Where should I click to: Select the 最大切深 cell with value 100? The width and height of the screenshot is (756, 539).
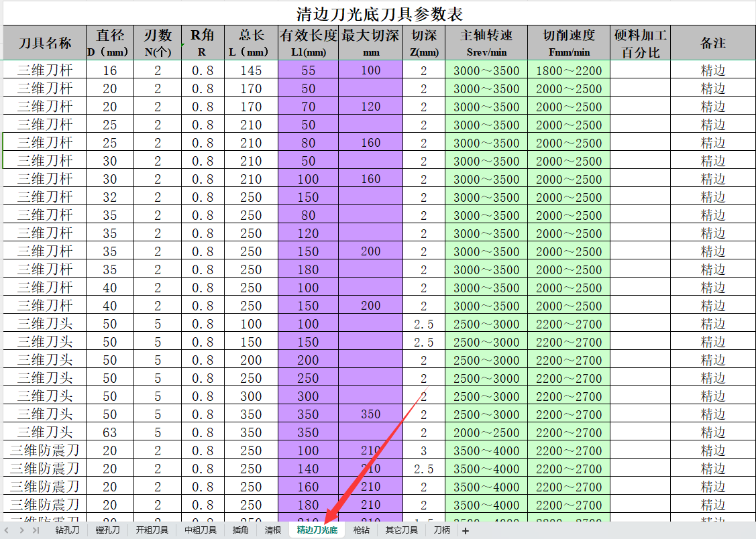tap(371, 70)
